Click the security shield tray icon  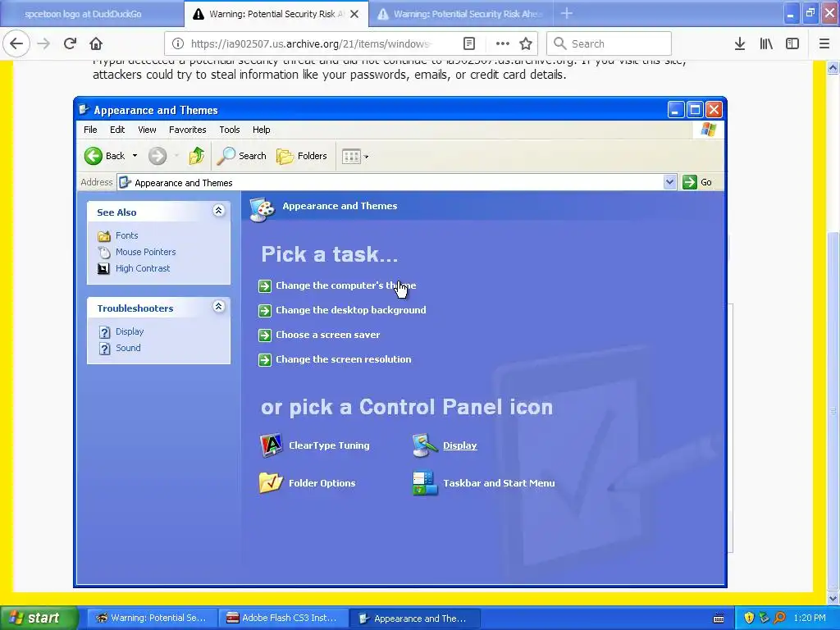(750, 618)
